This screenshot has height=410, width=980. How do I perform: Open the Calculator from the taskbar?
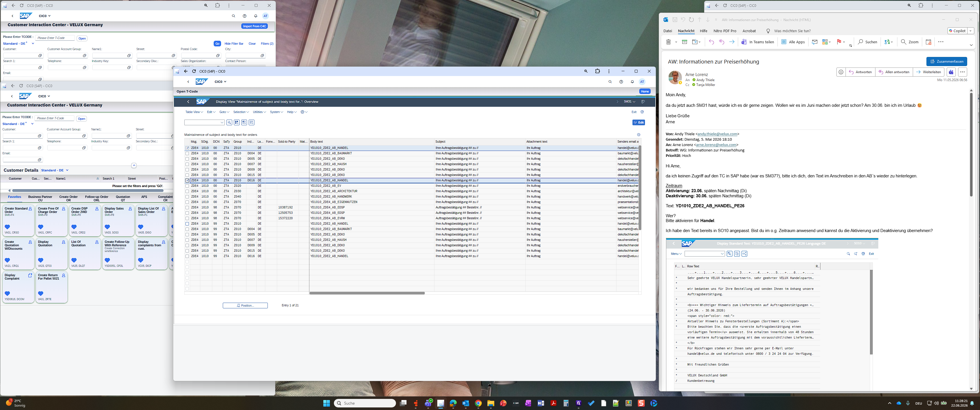(566, 403)
